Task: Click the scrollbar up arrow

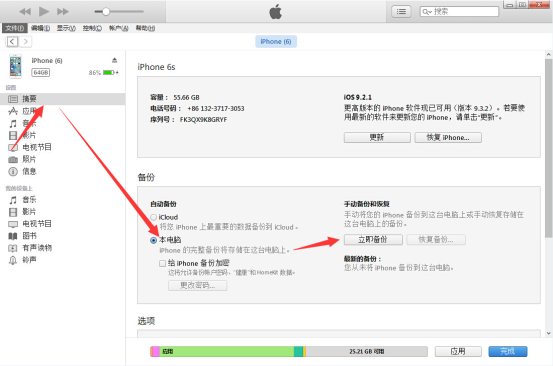Action: tap(548, 55)
